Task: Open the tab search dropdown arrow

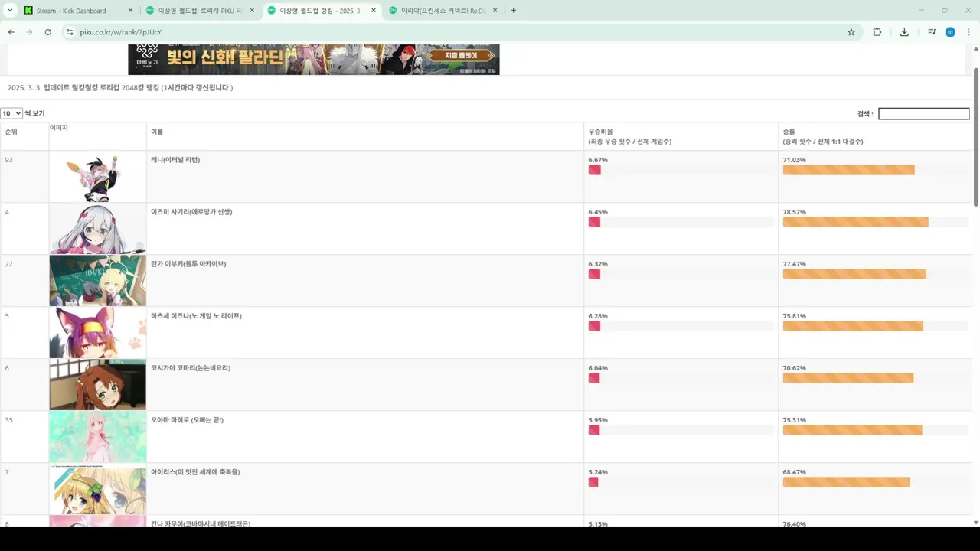Action: 11,11
